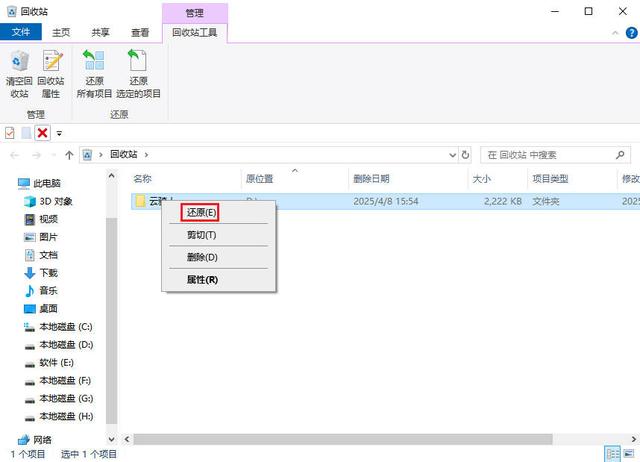Focus the 在 回收站 中搜索 search box
The image size is (640, 462).
(555, 155)
